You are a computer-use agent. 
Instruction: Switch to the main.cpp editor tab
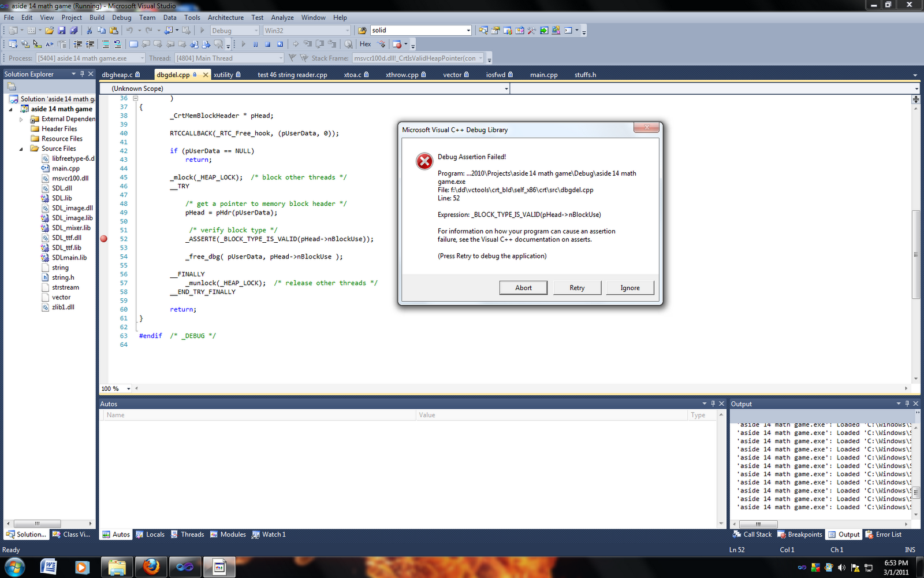544,75
